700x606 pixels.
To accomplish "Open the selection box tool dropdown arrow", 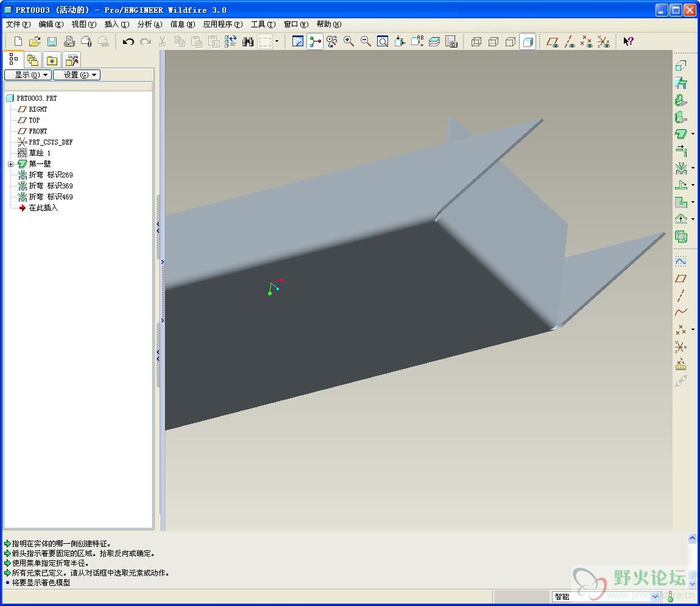I will coord(277,41).
